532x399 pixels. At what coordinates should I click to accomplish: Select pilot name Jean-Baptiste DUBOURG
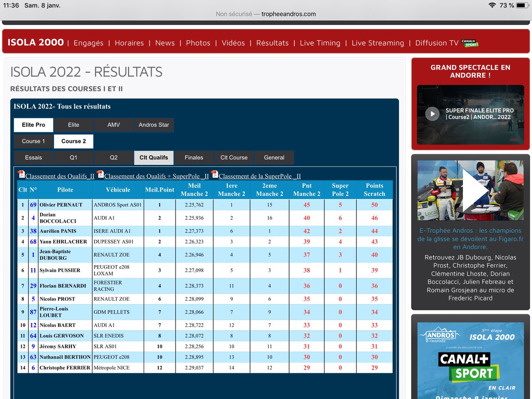55,254
